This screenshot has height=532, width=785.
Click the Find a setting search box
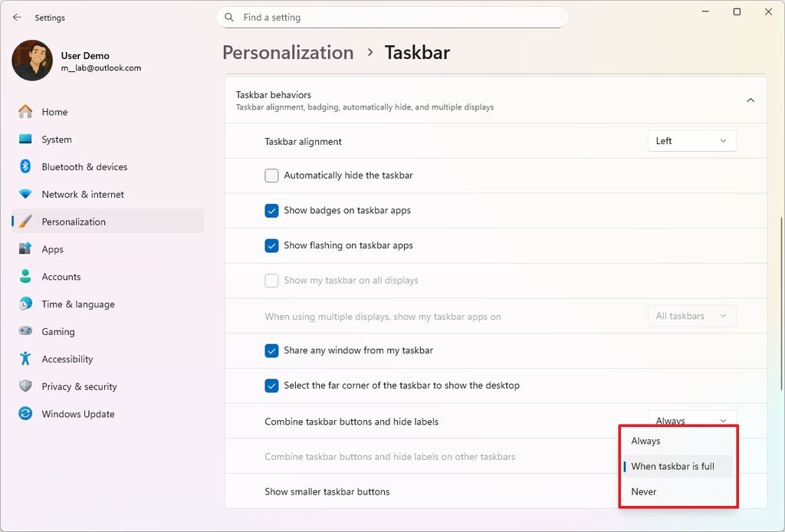point(392,17)
